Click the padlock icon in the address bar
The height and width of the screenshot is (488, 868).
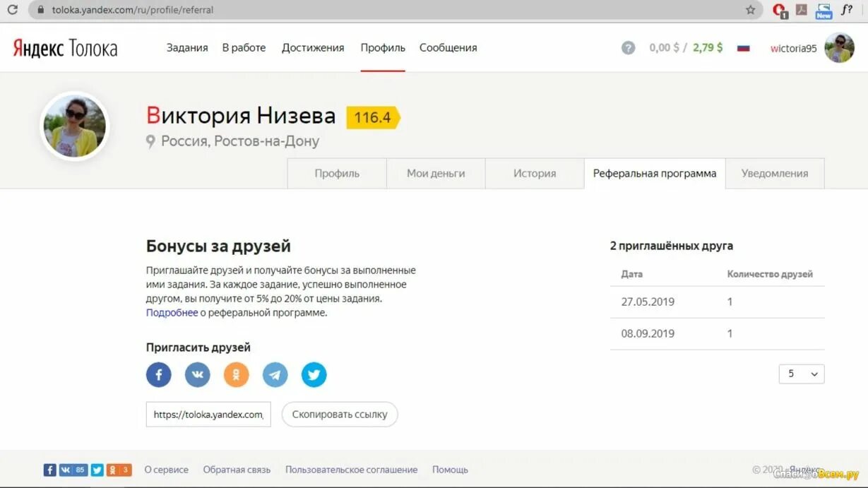pos(40,10)
